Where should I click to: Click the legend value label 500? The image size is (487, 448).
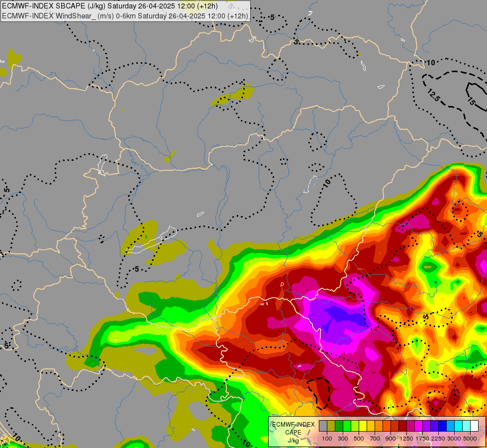tap(359, 439)
